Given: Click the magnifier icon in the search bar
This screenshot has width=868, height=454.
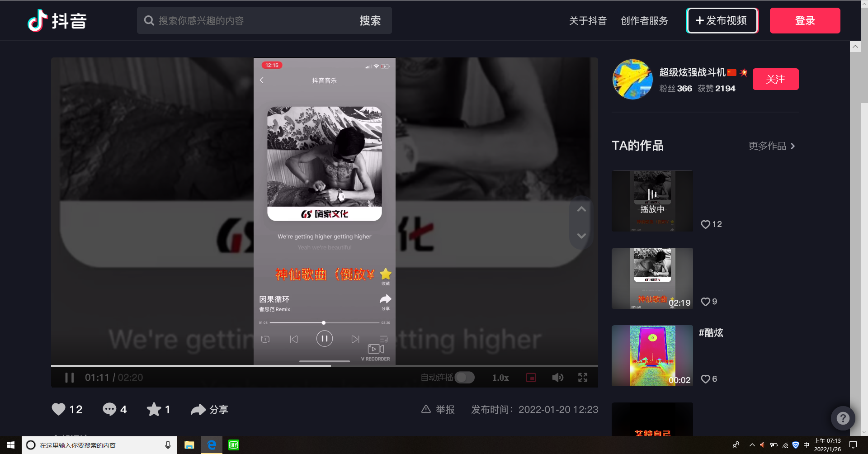Looking at the screenshot, I should 149,21.
